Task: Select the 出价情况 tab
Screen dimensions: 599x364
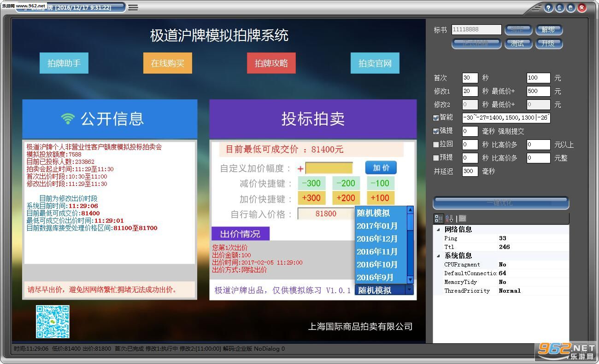Action: [240, 234]
